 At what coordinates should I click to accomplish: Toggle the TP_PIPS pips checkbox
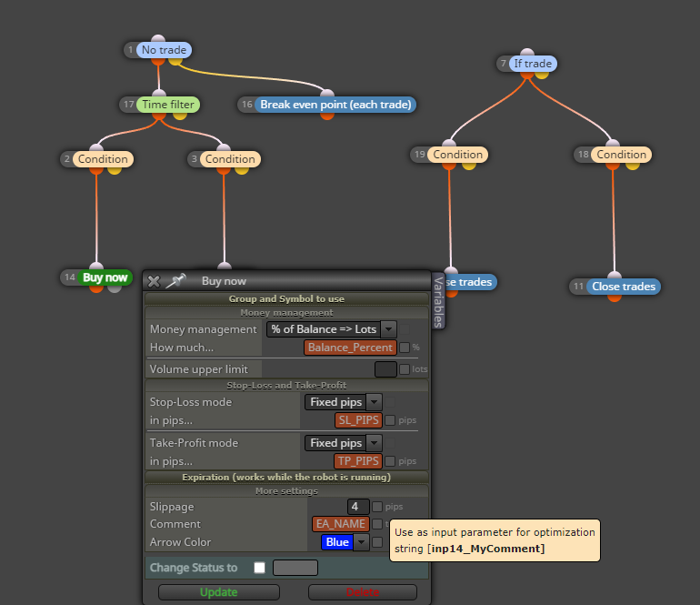click(x=390, y=460)
